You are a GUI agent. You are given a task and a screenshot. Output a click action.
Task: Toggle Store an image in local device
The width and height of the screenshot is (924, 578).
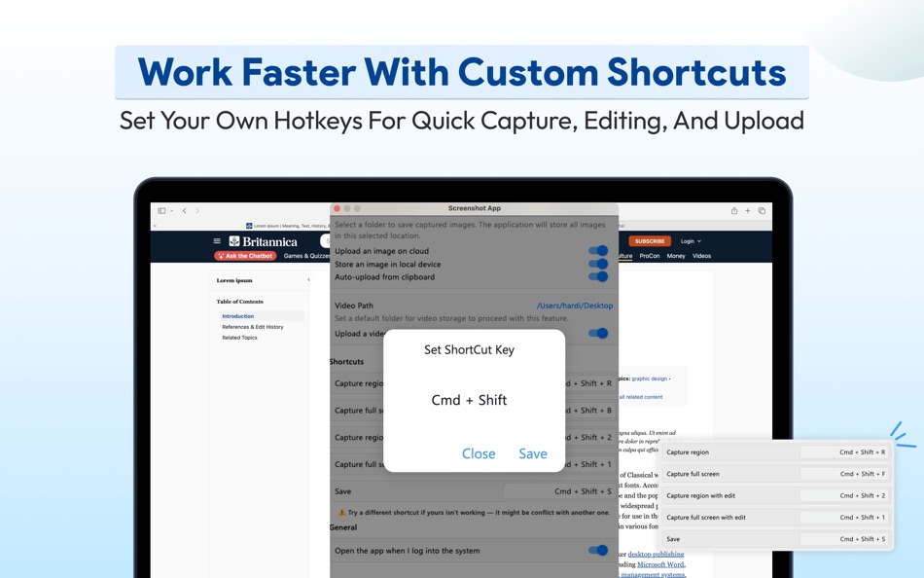(x=598, y=264)
